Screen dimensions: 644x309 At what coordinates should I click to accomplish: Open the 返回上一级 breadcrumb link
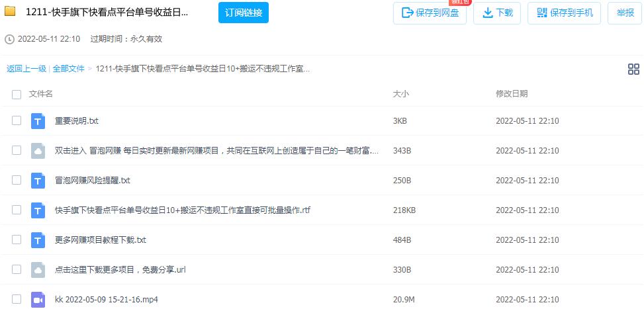pyautogui.click(x=26, y=69)
